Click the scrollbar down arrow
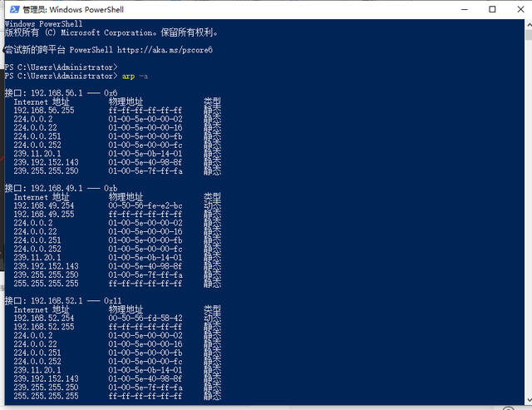 (x=529, y=401)
